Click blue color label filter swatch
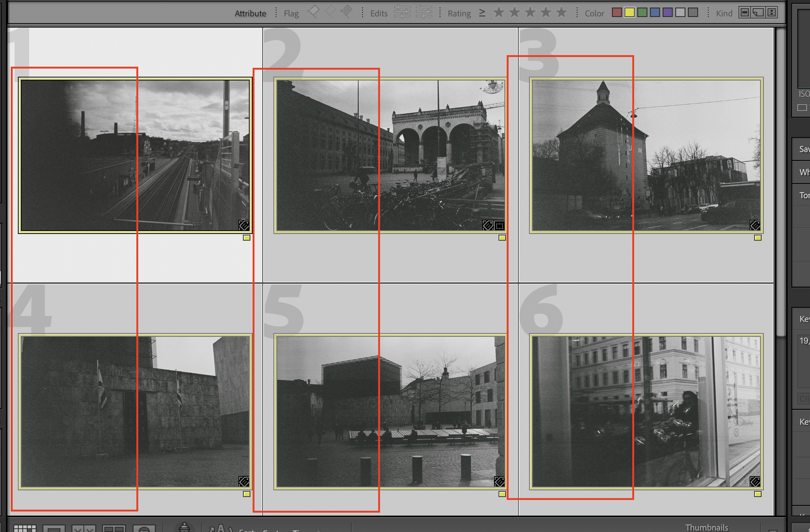 (655, 13)
